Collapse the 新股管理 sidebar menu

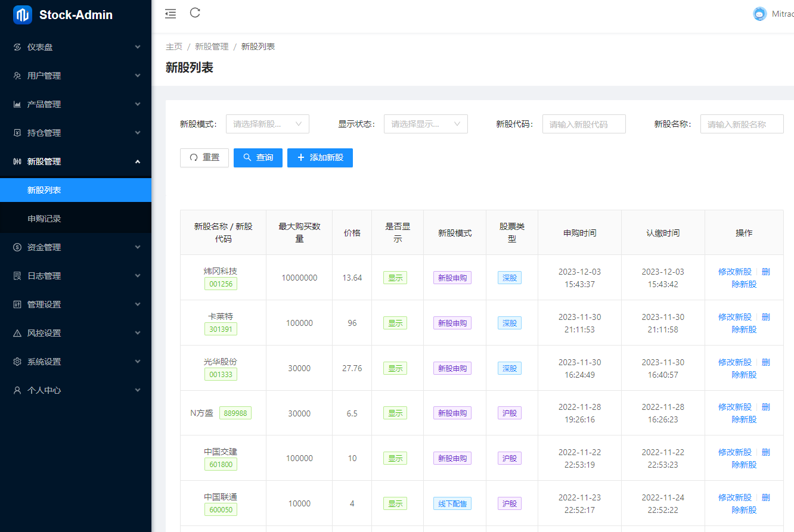[x=76, y=161]
